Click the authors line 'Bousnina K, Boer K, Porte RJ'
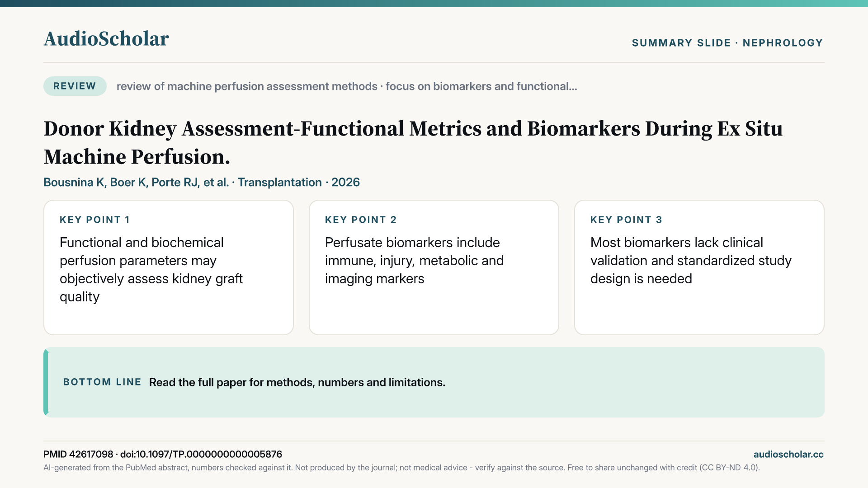The image size is (868, 488). pyautogui.click(x=202, y=182)
